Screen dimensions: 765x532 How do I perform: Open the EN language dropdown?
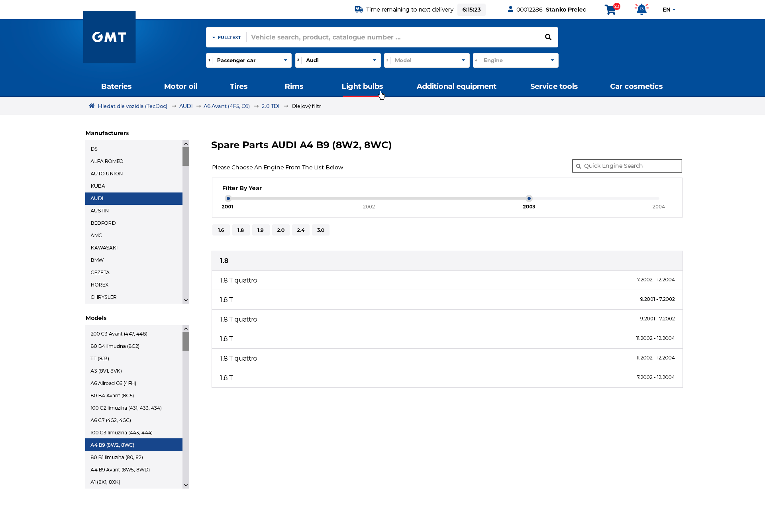[x=669, y=10]
